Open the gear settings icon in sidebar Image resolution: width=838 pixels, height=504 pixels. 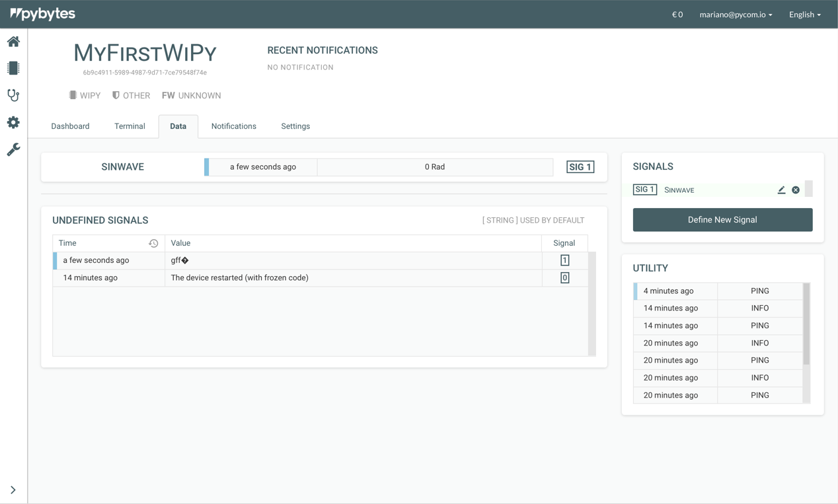tap(13, 122)
